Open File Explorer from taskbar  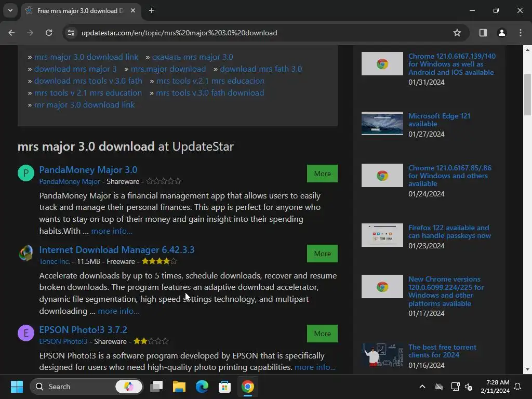tap(179, 387)
